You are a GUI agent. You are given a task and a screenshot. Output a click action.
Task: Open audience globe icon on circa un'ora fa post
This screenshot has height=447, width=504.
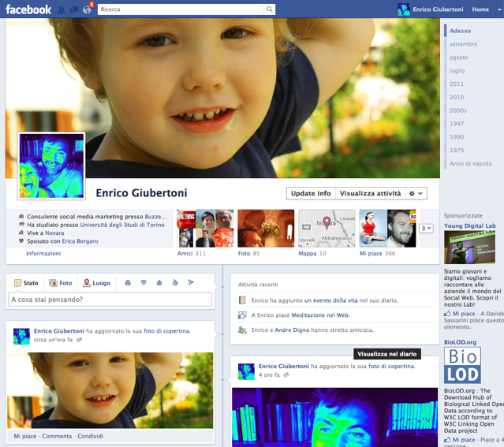[x=79, y=340]
